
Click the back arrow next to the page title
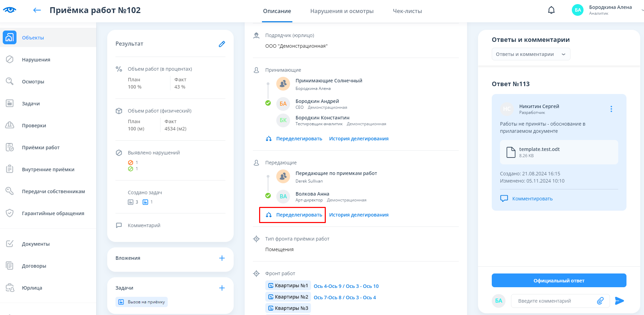[37, 10]
